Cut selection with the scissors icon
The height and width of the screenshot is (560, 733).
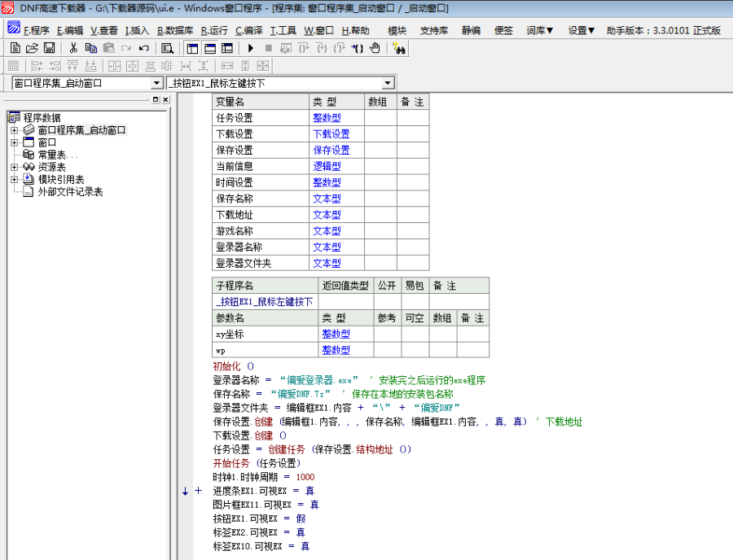73,48
